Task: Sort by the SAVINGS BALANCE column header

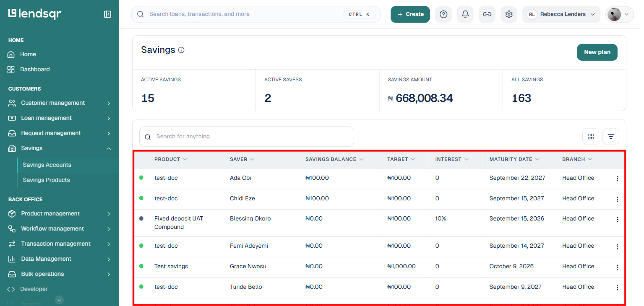Action: click(x=334, y=159)
